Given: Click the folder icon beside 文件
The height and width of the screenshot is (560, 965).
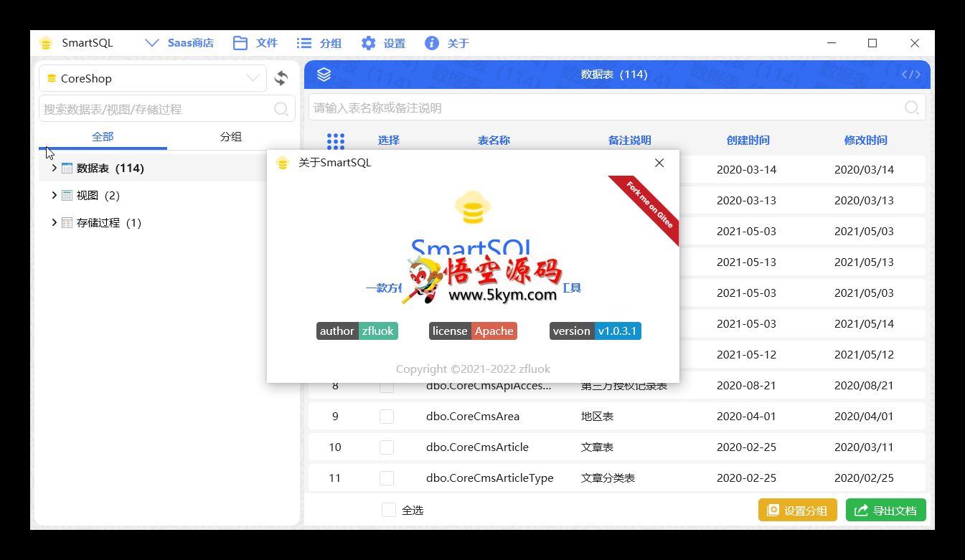Looking at the screenshot, I should [x=240, y=43].
